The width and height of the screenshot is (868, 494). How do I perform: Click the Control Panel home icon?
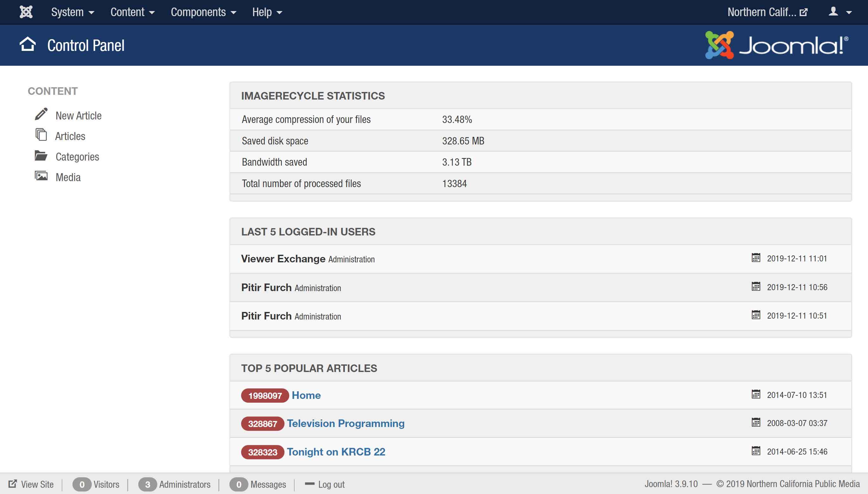pyautogui.click(x=28, y=45)
